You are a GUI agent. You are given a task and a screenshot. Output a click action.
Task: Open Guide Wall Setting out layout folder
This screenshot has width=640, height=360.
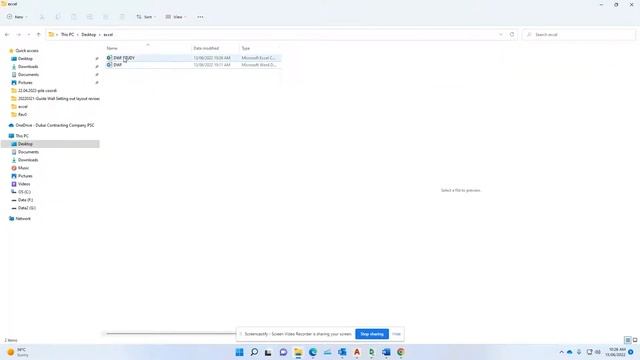coord(58,98)
